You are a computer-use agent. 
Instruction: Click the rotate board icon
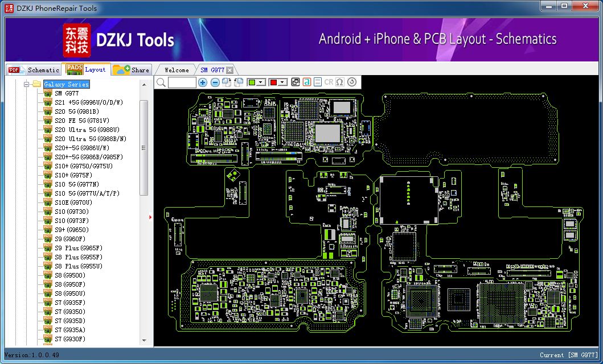[352, 82]
